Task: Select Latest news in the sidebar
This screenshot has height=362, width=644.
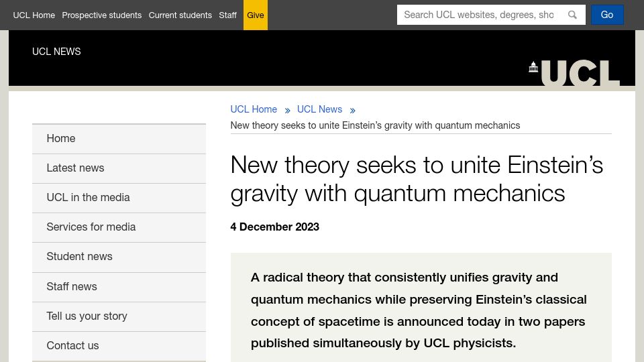Action: 119,168
